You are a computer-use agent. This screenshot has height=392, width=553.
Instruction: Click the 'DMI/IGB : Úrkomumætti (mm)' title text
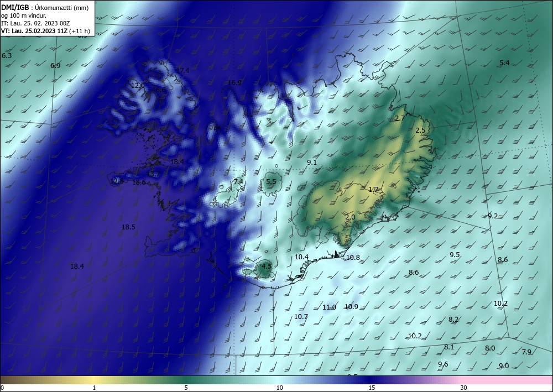pyautogui.click(x=45, y=8)
